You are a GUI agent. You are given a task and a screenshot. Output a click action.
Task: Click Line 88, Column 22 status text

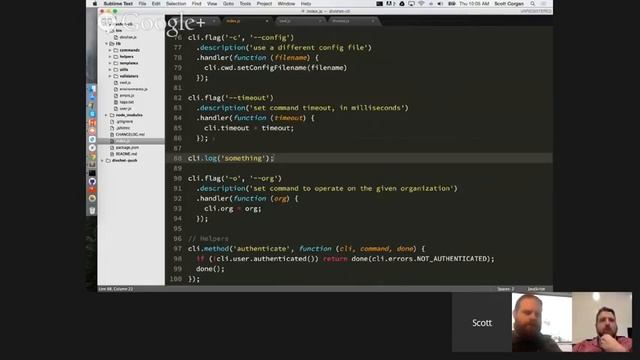click(116, 289)
